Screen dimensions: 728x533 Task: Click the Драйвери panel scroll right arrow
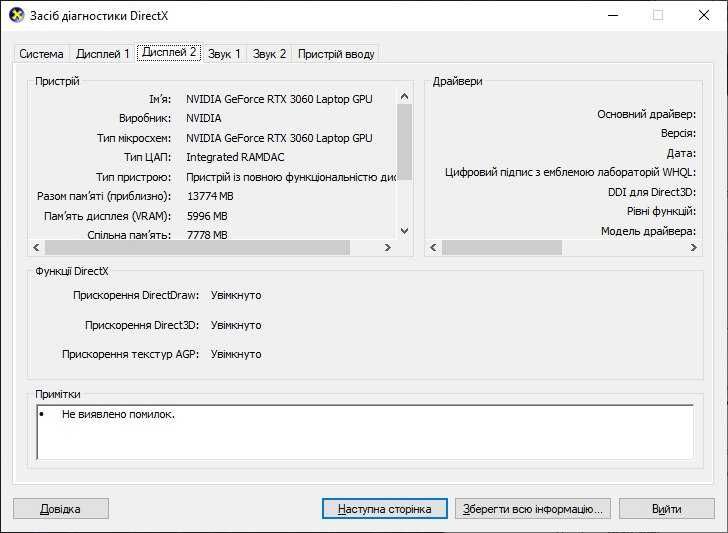pyautogui.click(x=694, y=247)
